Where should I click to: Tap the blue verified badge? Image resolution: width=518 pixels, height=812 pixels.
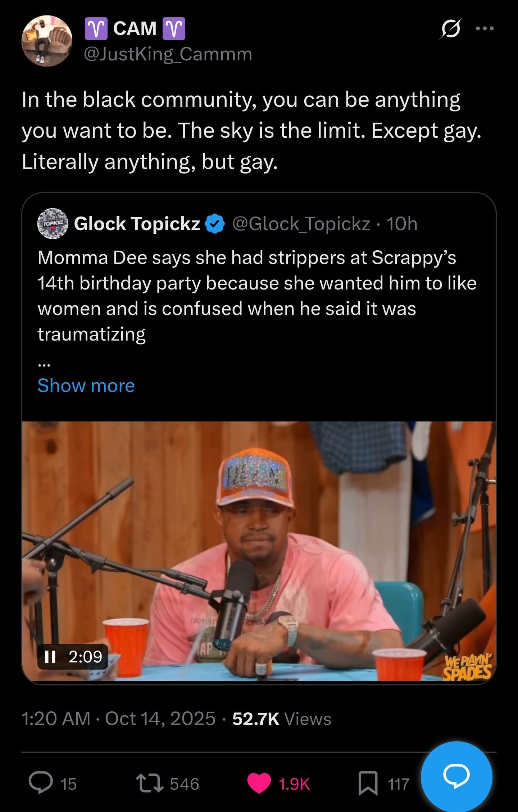click(215, 224)
